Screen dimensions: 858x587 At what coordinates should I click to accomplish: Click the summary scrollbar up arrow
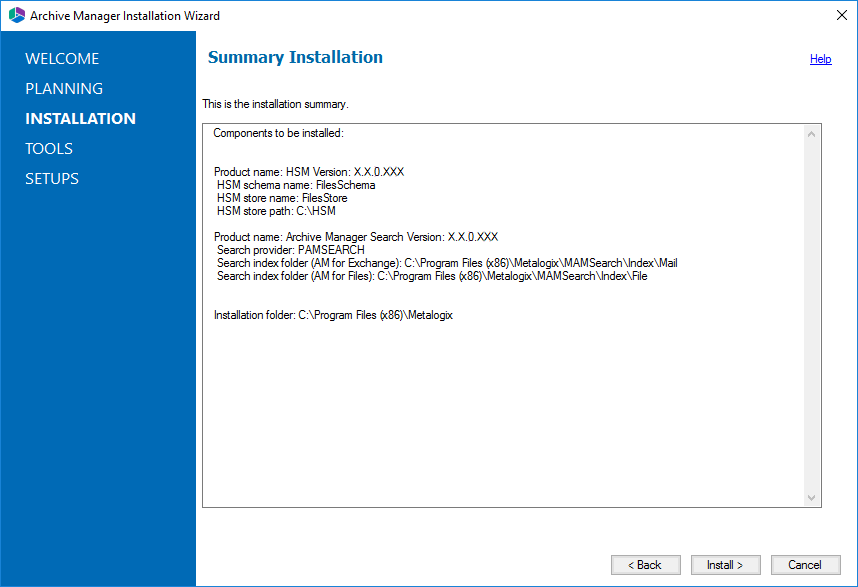(x=811, y=134)
